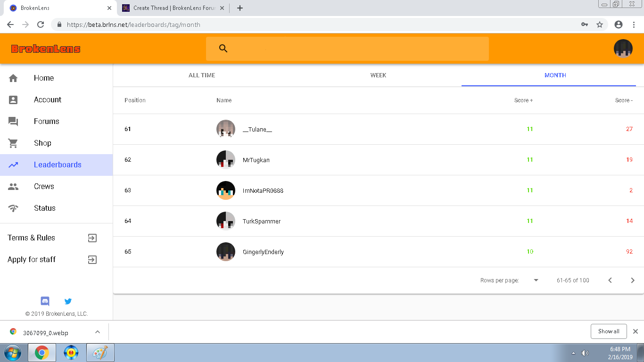The image size is (644, 362).
Task: Open Home in the sidebar
Action: (57, 78)
